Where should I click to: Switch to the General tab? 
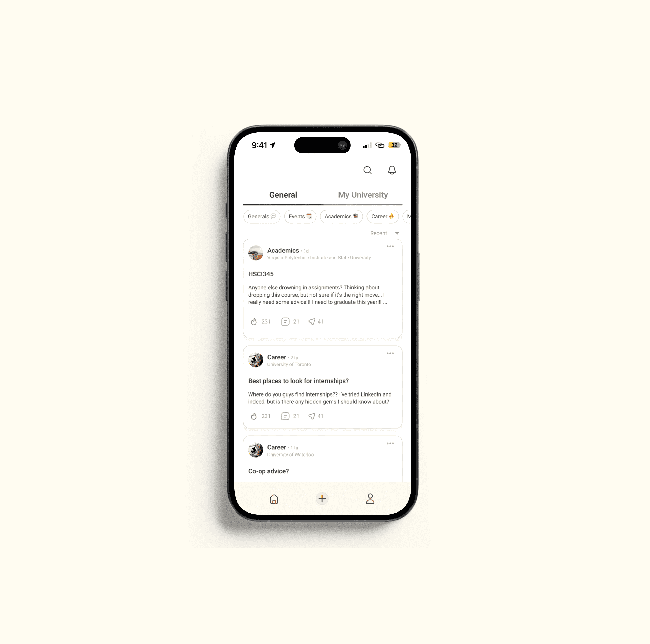click(283, 195)
